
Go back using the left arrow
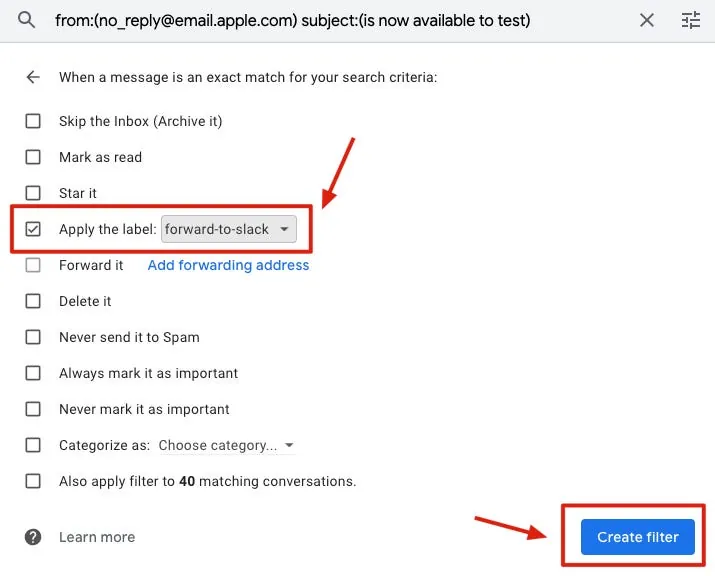point(33,77)
